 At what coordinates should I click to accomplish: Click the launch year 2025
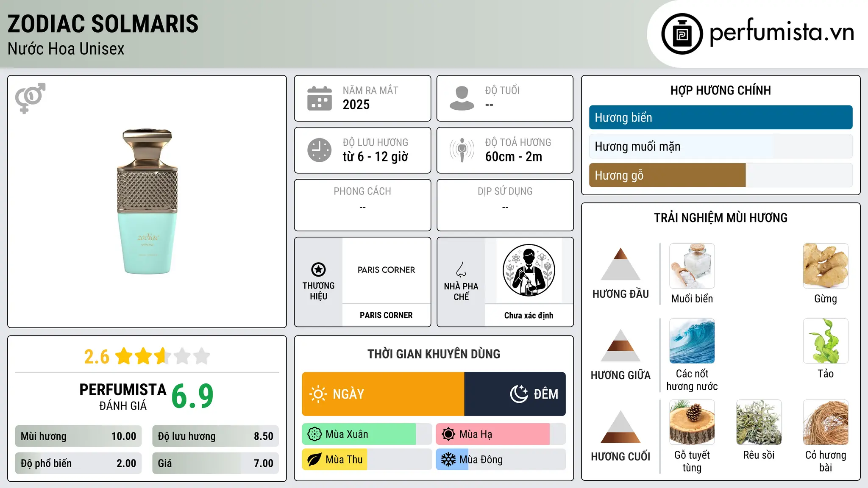356,105
